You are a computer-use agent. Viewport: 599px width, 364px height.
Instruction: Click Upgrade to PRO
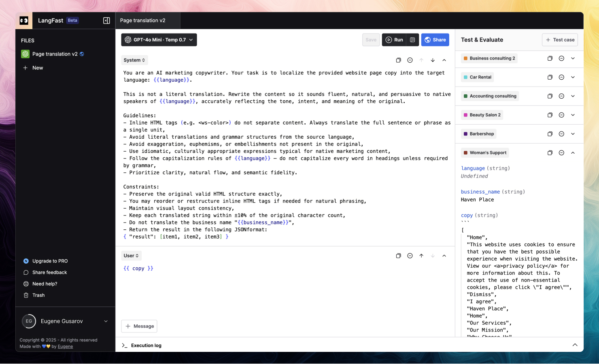[46, 261]
